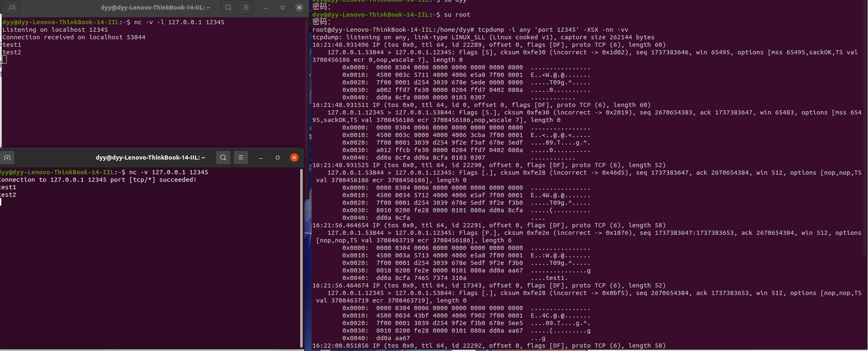Click 'tcpdump: listening on any' line
Viewport: 868px width, 351px height.
coord(483,37)
